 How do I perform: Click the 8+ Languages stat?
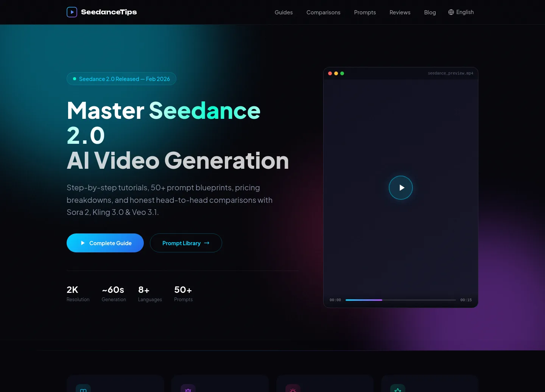pos(150,294)
